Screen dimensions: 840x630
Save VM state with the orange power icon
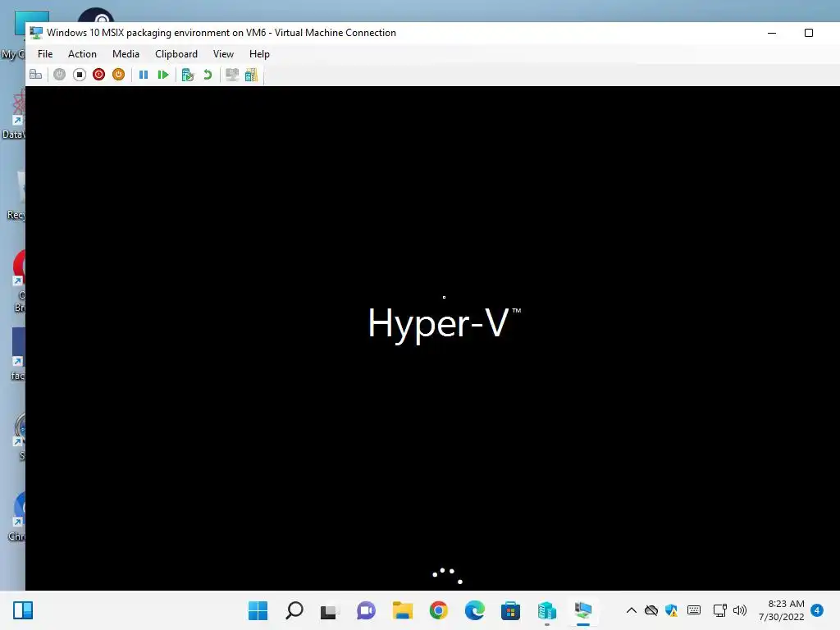pyautogui.click(x=118, y=75)
